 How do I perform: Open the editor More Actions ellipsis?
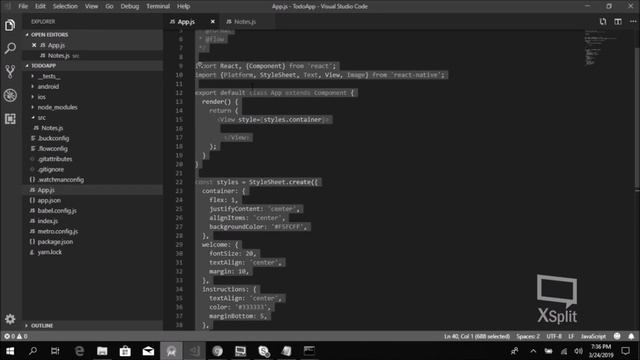633,22
